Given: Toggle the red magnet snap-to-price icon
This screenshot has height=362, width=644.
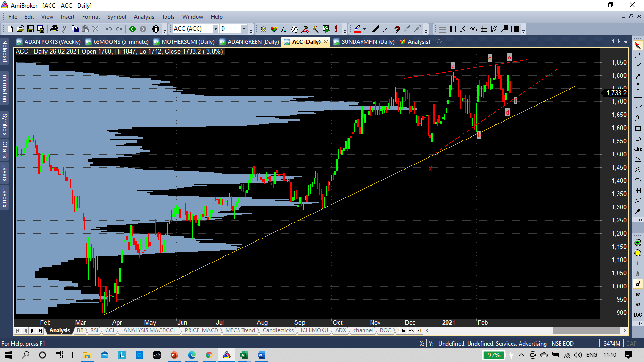Looking at the screenshot, I should (x=396, y=29).
